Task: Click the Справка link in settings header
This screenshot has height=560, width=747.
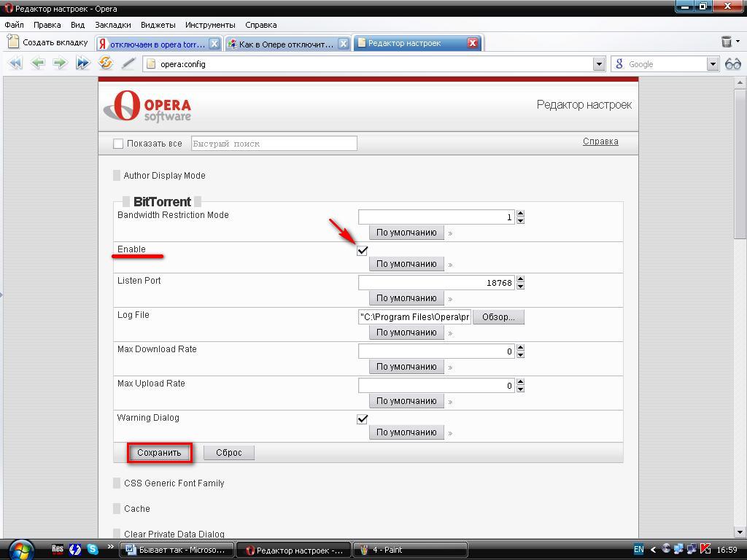Action: [600, 141]
